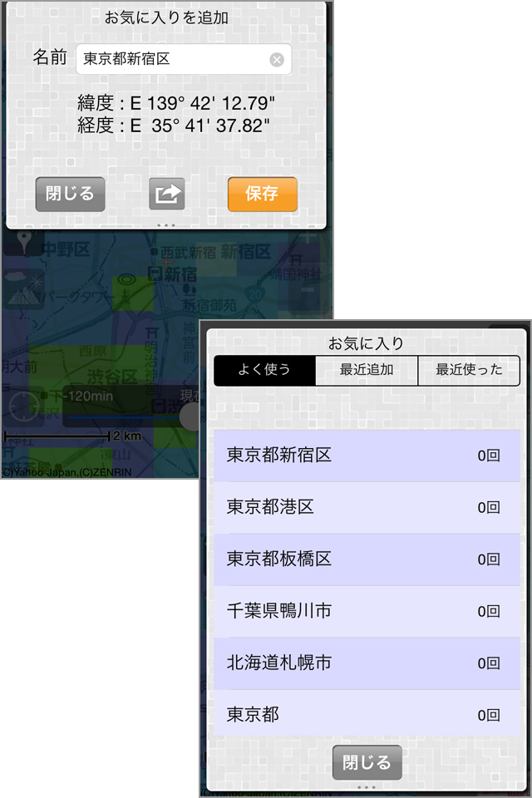Open the 東京都 entry in the favorites list
This screenshot has height=798, width=532.
click(367, 713)
